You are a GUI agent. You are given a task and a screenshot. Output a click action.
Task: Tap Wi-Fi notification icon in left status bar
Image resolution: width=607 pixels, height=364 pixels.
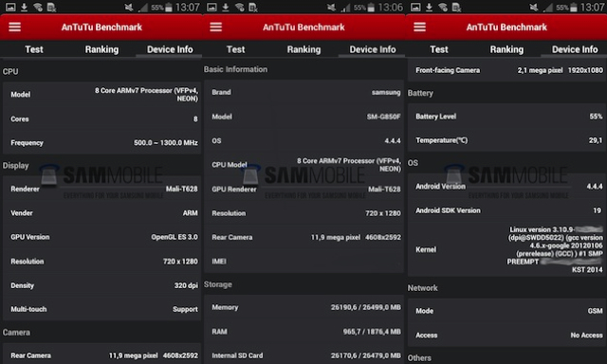(38, 7)
